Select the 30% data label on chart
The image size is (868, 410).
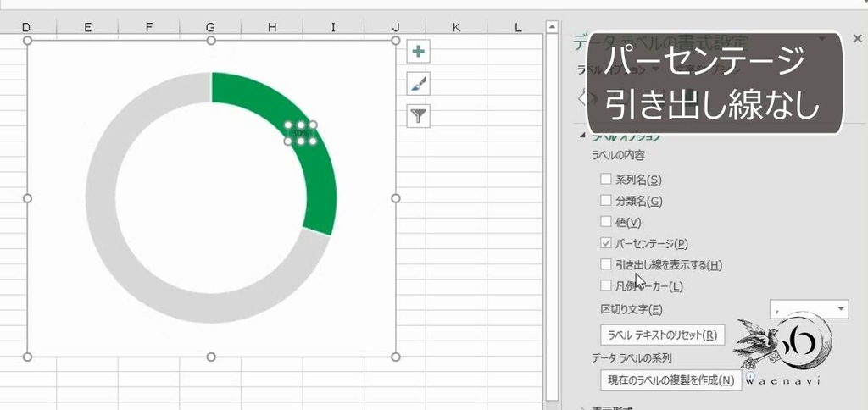tap(300, 133)
